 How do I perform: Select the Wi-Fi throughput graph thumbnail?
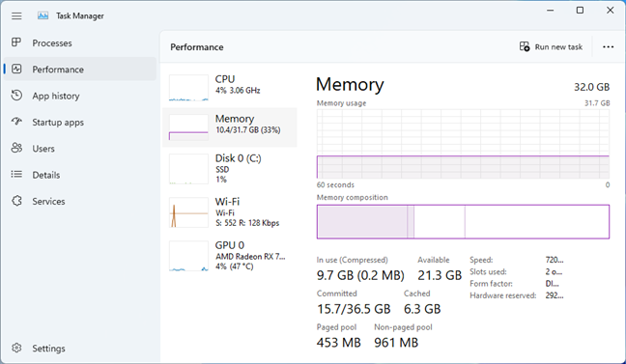188,212
